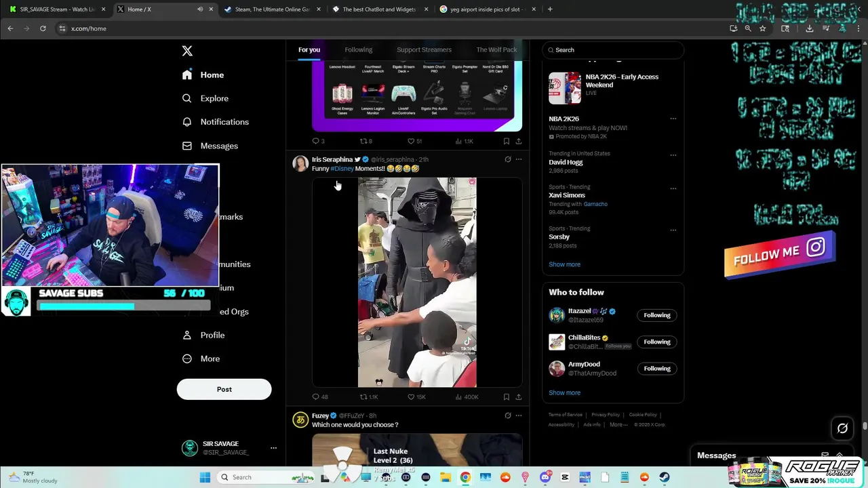Toggle Following for ChillaBites
This screenshot has width=868, height=488.
click(657, 342)
